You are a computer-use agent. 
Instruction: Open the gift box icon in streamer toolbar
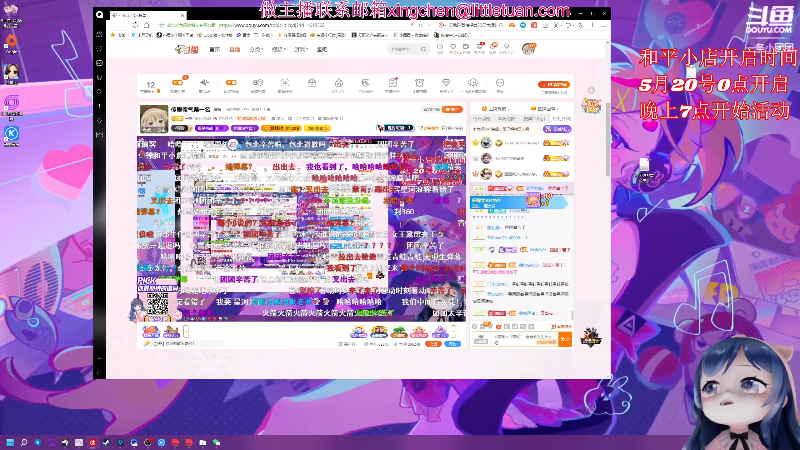[x=312, y=83]
